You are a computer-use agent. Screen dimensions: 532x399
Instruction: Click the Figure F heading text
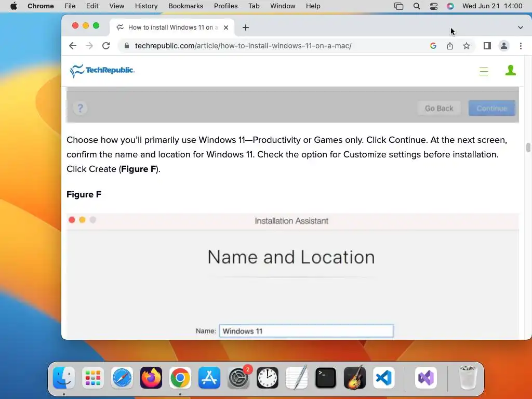coord(84,194)
